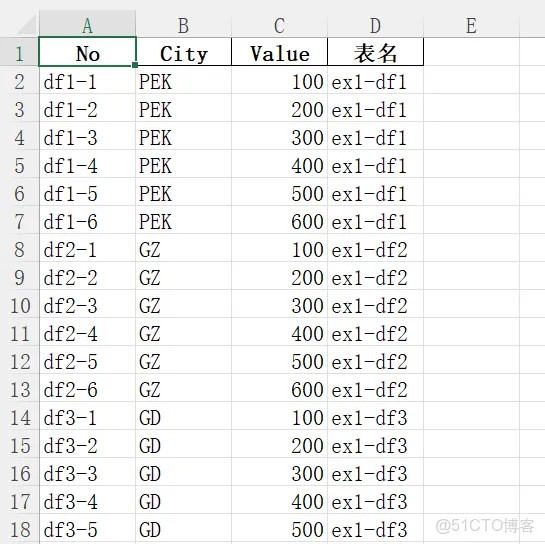Select column A header
Viewport: 545px width, 544px height.
pos(88,24)
